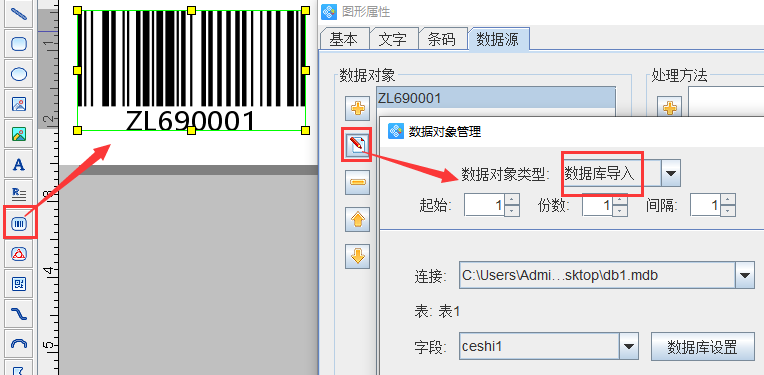Select the Ellipse drawing tool
This screenshot has height=375, width=764.
(x=19, y=74)
